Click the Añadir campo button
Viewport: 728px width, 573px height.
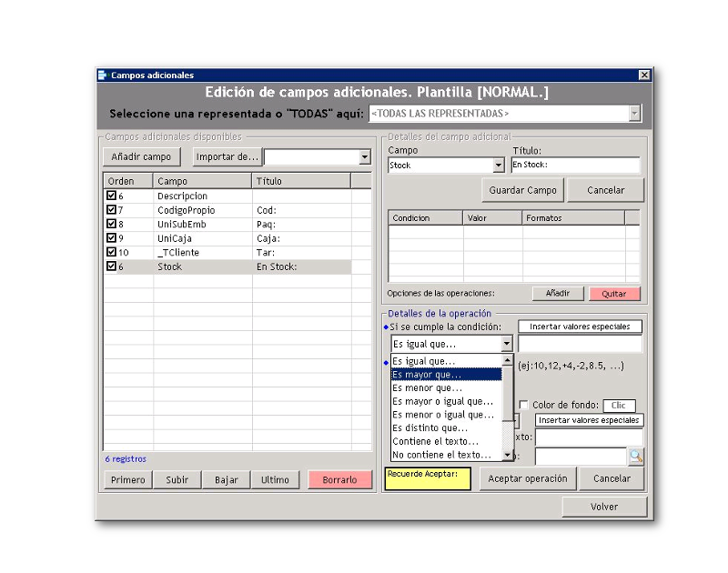(141, 156)
